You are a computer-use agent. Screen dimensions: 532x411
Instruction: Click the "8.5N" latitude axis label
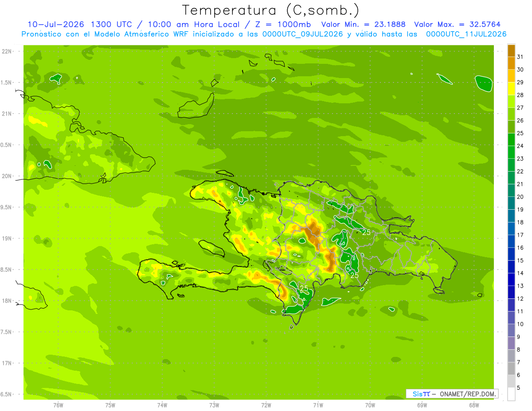tap(7, 270)
